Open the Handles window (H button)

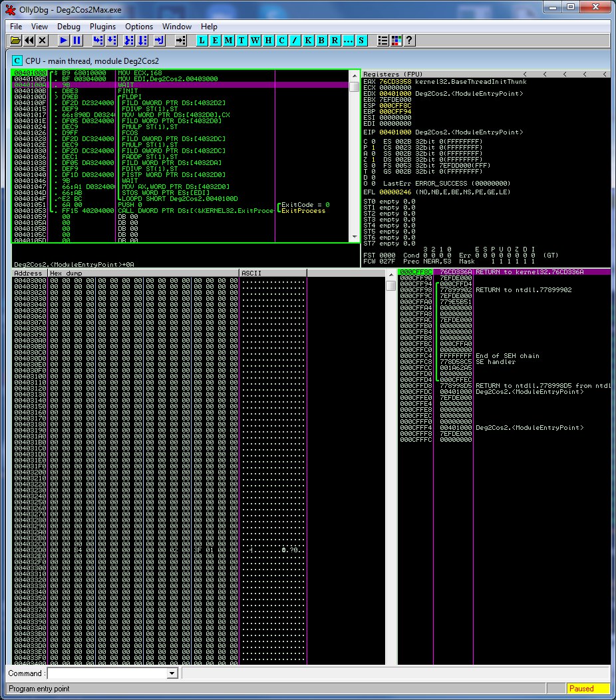tap(268, 41)
